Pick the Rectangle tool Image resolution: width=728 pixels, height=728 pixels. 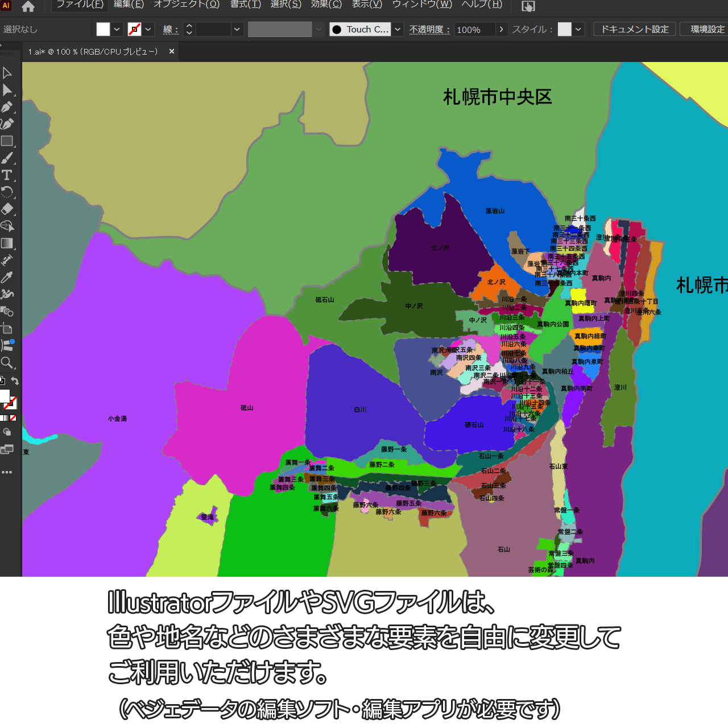click(7, 141)
